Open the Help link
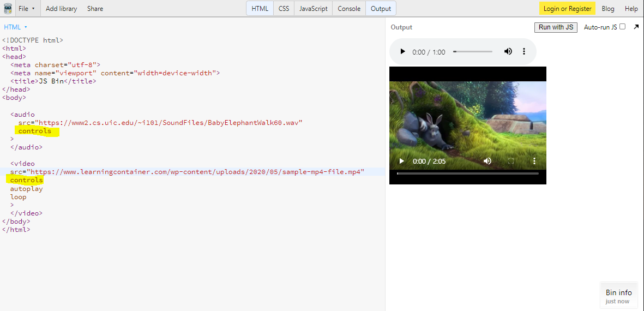The height and width of the screenshot is (311, 644). [631, 9]
